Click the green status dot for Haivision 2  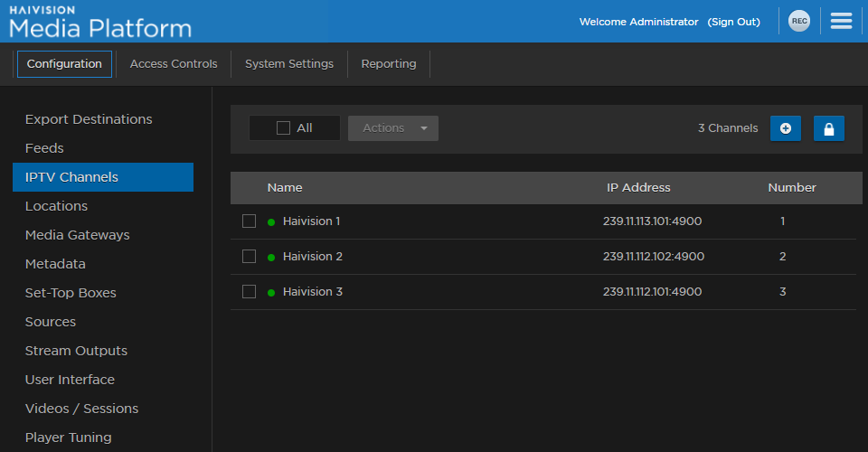tap(271, 257)
